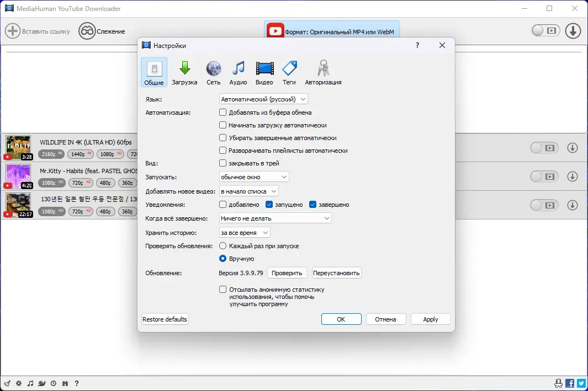Viewport: 588px width, 391px height.
Task: Open the Общие settings tab
Action: click(x=154, y=73)
